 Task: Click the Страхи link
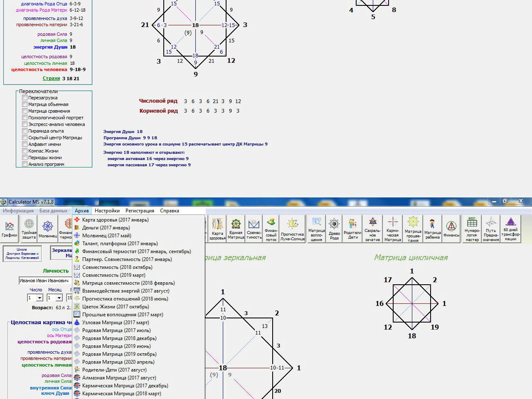pos(51,78)
